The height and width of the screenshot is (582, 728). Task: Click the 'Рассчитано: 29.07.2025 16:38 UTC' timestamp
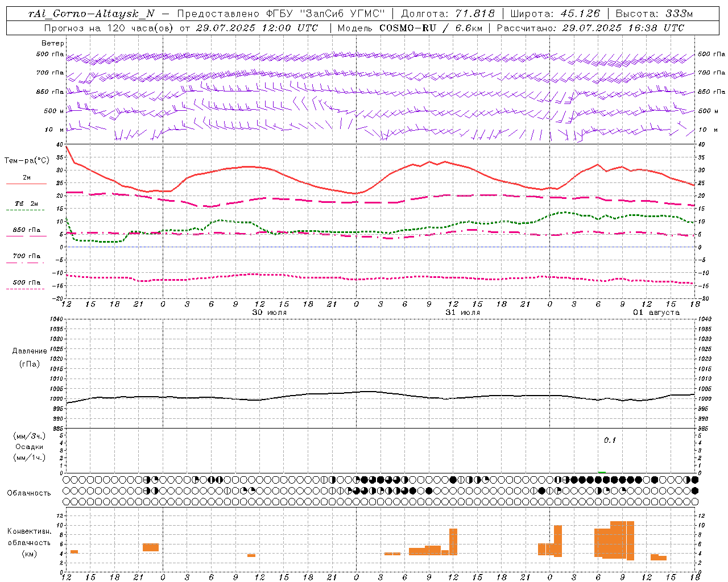tap(590, 28)
